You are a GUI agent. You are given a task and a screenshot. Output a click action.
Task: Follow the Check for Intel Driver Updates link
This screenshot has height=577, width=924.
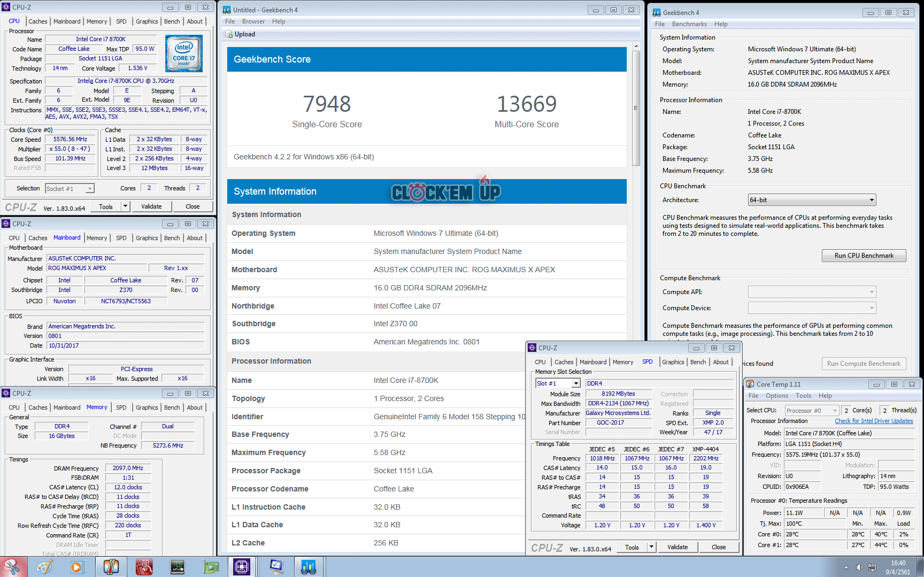(x=874, y=421)
